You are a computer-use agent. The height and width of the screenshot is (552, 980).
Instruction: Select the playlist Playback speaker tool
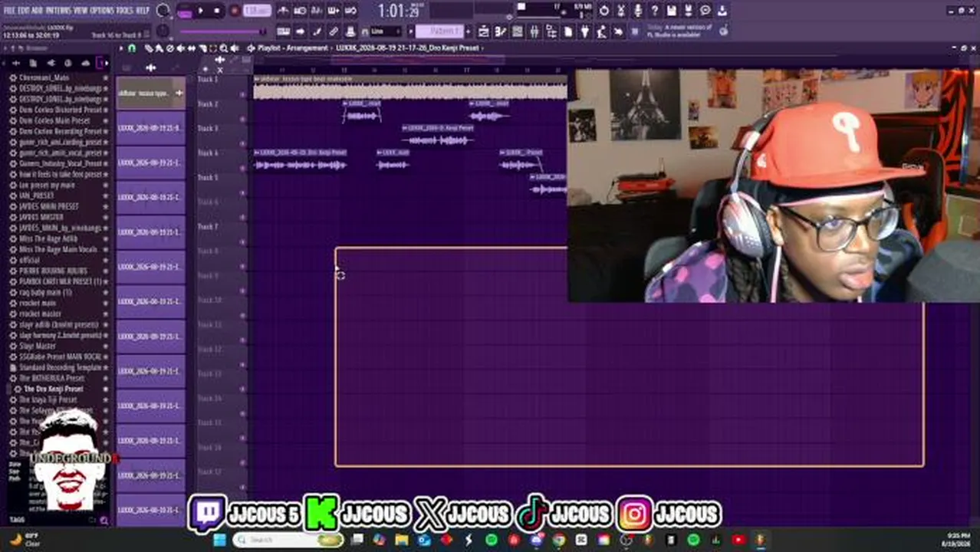[233, 48]
